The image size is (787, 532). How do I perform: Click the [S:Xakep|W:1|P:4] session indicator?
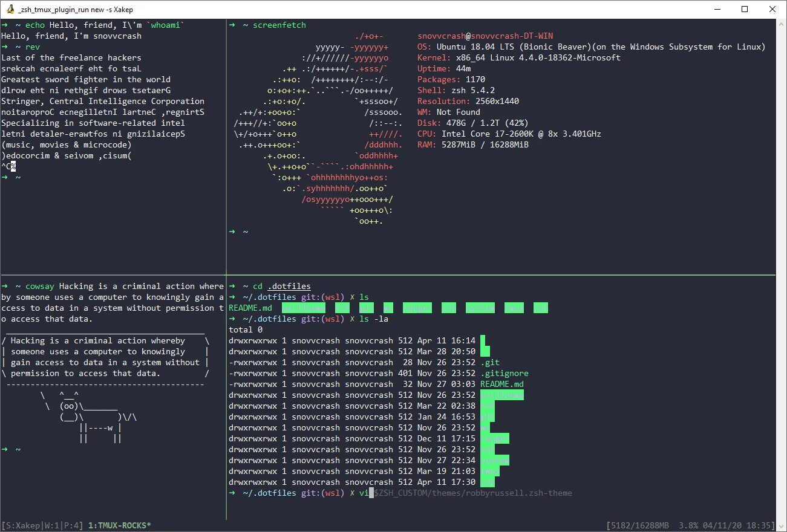tap(44, 525)
